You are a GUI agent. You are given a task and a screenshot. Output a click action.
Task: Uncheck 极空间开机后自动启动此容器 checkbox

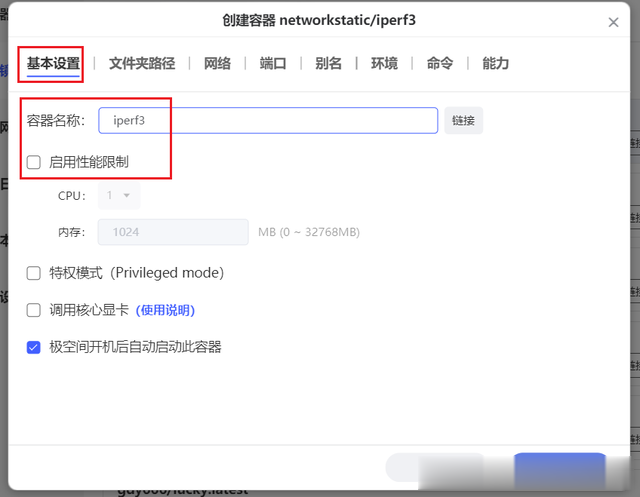click(33, 347)
